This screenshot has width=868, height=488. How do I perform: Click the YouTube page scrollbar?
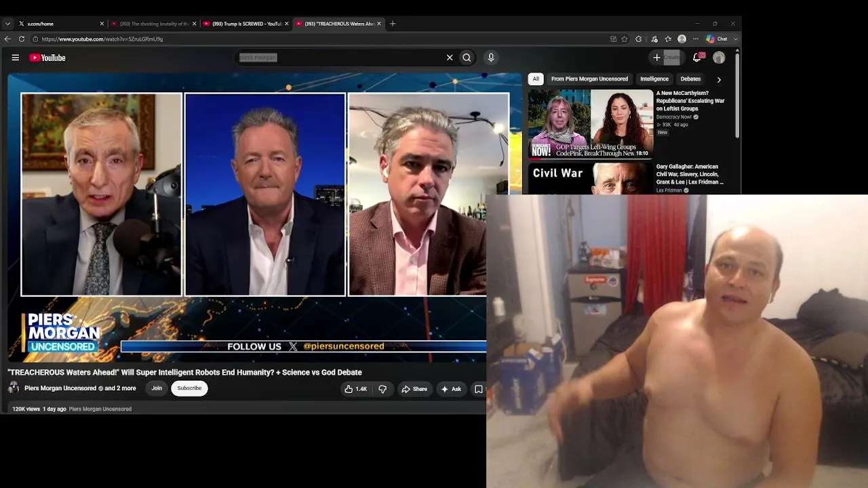[x=738, y=95]
